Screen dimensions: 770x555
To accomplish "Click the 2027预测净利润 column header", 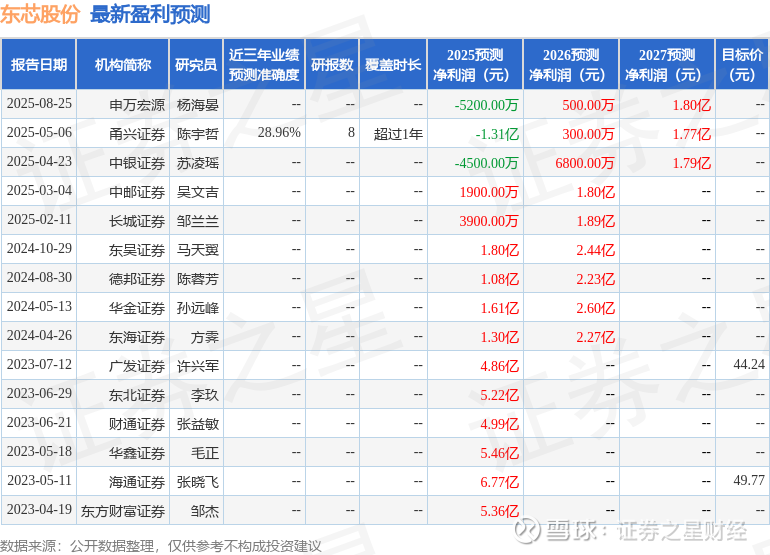I will pyautogui.click(x=667, y=64).
